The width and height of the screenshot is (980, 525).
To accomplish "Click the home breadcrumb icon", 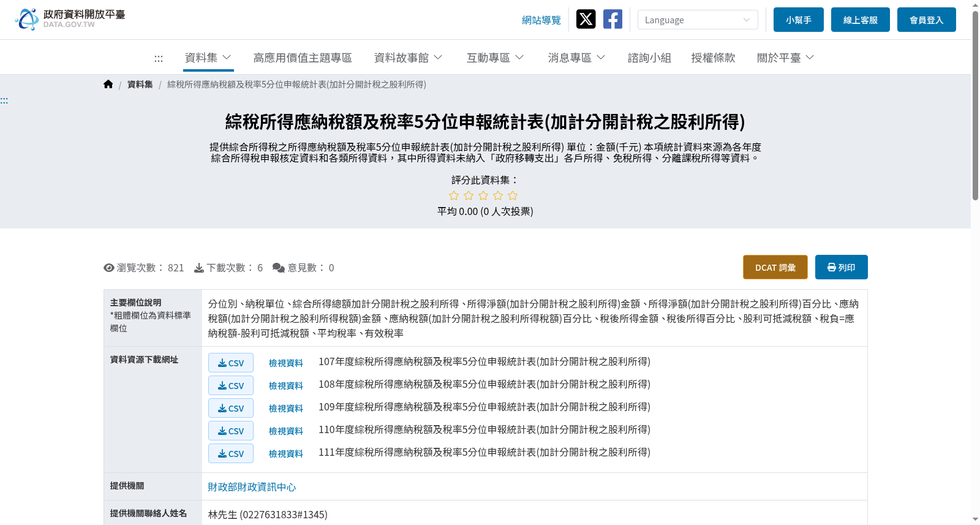I will pos(108,84).
